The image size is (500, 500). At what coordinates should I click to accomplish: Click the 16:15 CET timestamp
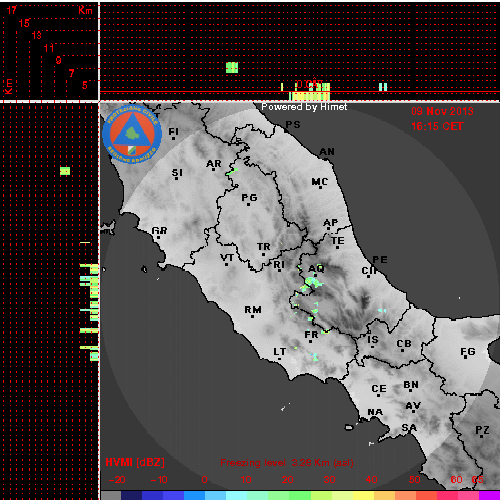tap(437, 126)
